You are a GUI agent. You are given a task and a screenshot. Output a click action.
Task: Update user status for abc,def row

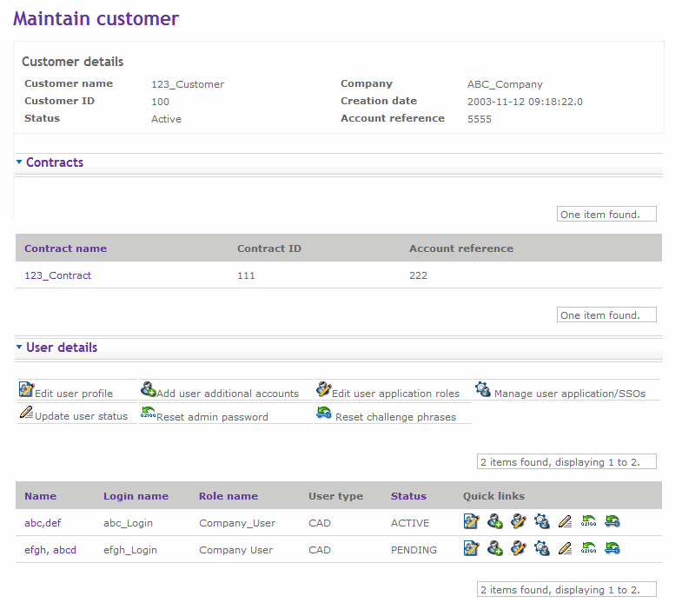[x=565, y=521]
